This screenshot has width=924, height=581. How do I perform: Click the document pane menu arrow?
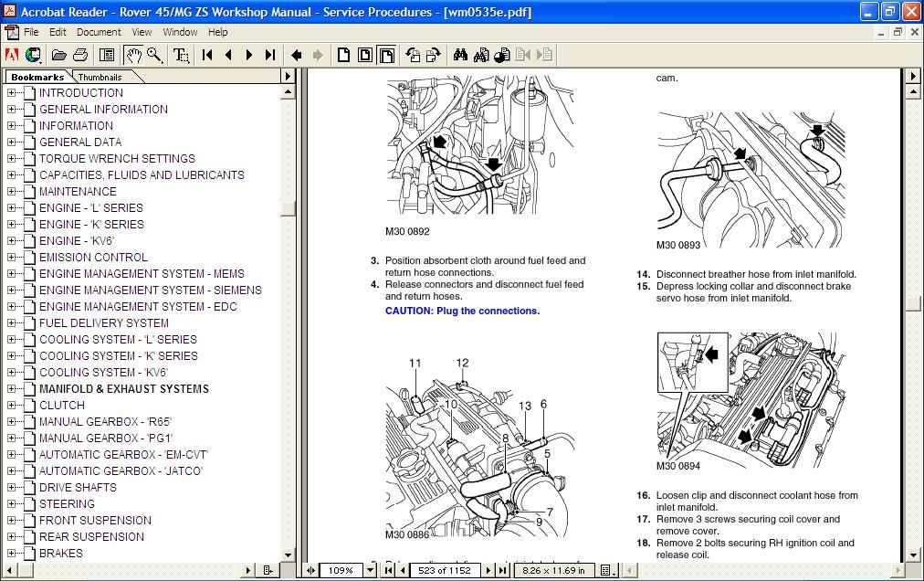(912, 76)
